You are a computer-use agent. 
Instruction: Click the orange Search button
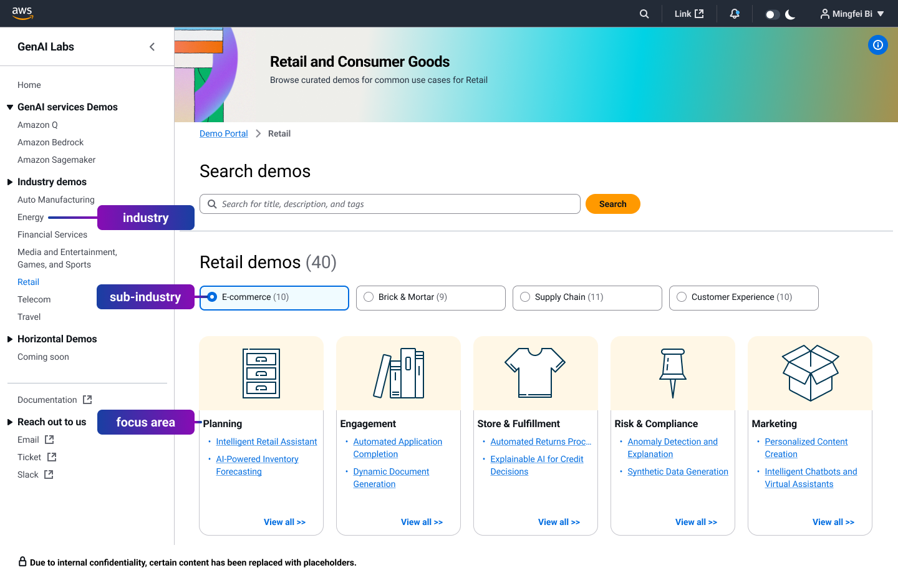point(612,204)
